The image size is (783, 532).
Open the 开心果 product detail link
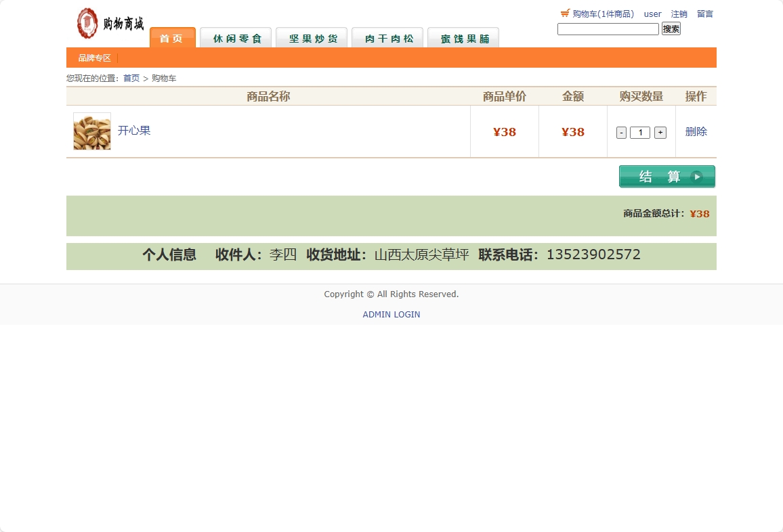click(x=134, y=130)
